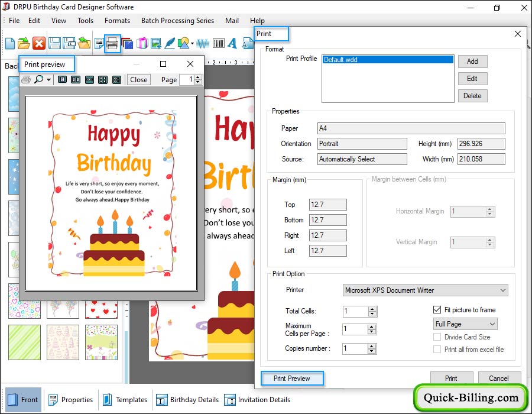Screen dimensions: 532x414
Task: Open the View menu
Action: click(x=59, y=20)
